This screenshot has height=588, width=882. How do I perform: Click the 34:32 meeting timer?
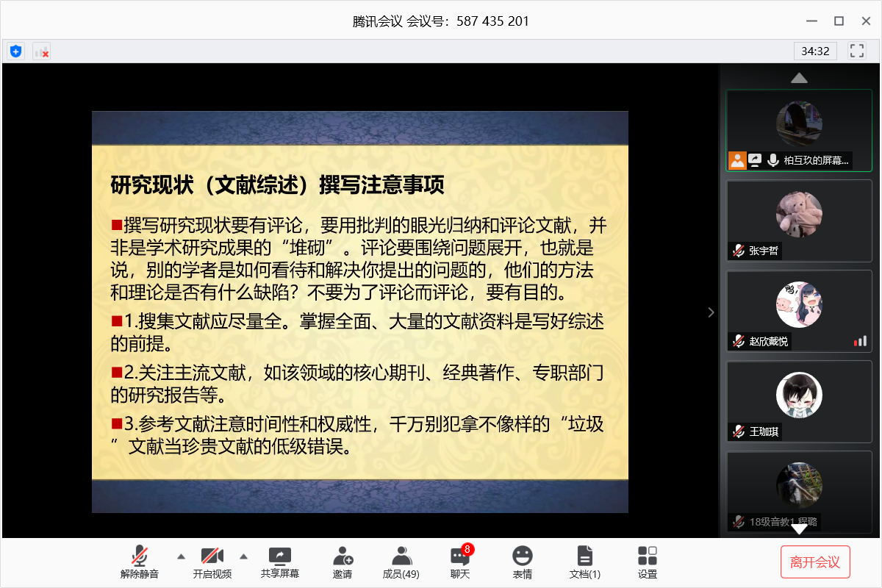(x=815, y=51)
